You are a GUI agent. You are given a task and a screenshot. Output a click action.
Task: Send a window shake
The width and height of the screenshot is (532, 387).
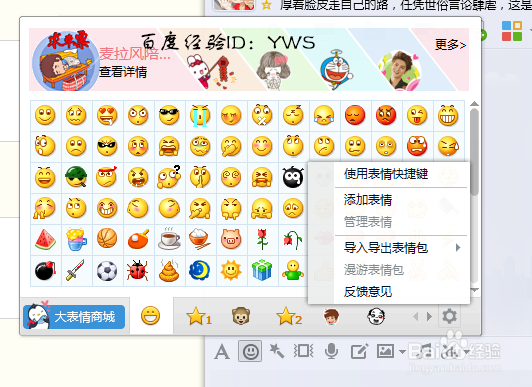tap(303, 351)
